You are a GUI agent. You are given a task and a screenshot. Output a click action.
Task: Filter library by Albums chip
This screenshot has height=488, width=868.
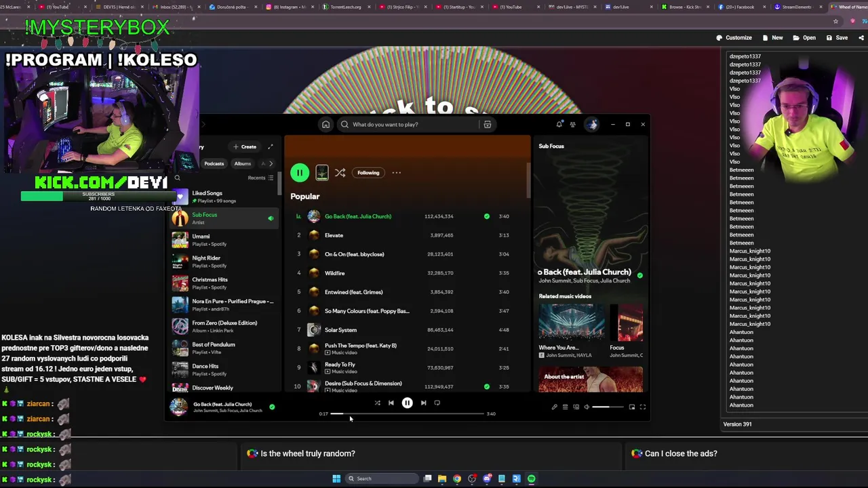pyautogui.click(x=242, y=163)
